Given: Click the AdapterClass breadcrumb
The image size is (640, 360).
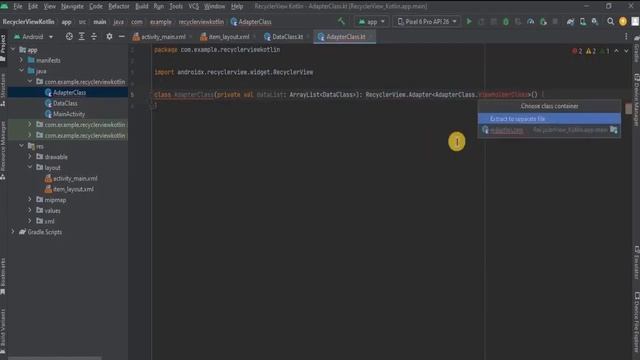Looking at the screenshot, I should 251,22.
